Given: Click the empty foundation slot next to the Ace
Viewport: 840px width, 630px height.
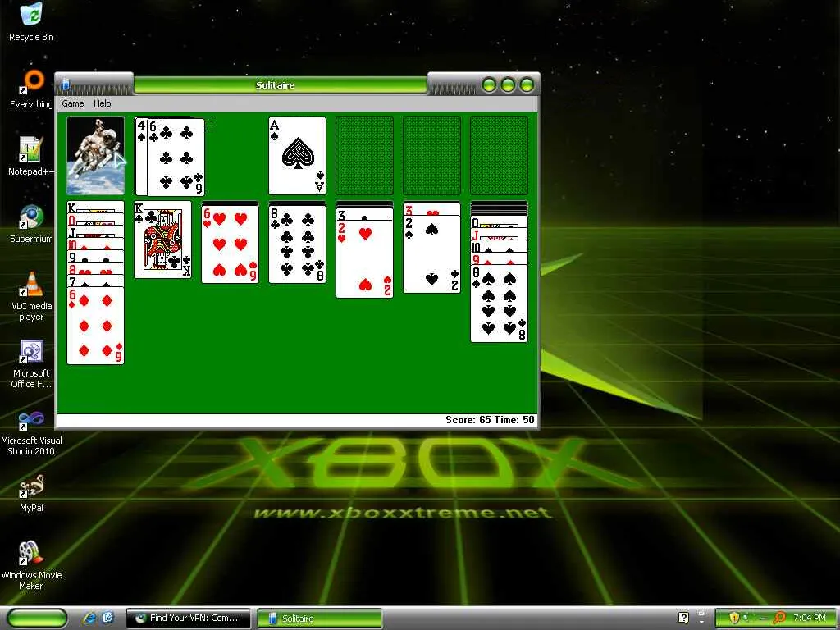Looking at the screenshot, I should tap(364, 156).
